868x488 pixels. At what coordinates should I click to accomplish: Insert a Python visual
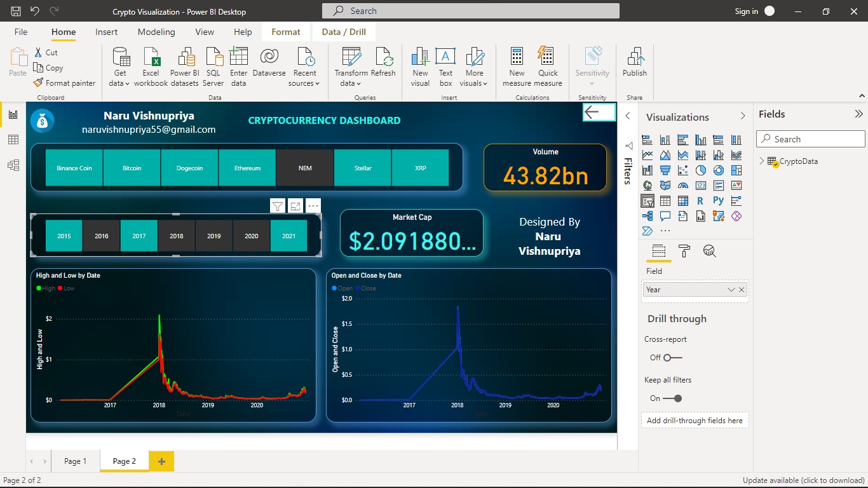pos(719,201)
